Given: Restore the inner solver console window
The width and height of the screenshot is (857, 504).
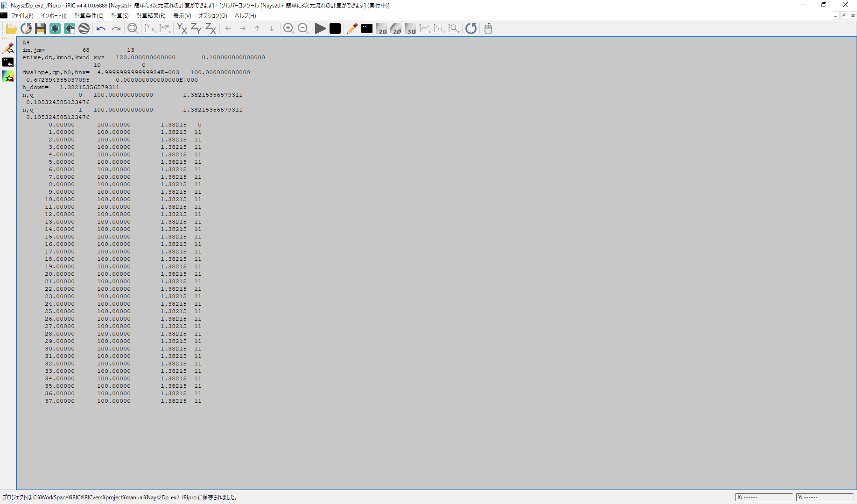Looking at the screenshot, I should click(x=844, y=16).
